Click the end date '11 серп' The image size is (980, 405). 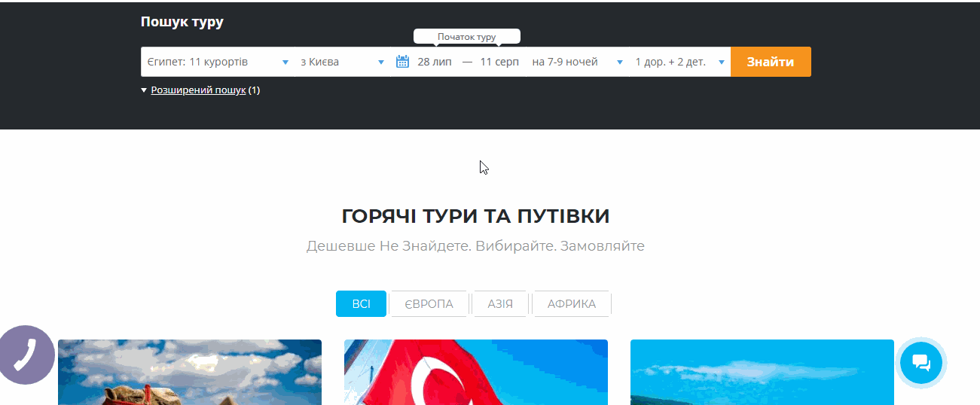[x=499, y=62]
